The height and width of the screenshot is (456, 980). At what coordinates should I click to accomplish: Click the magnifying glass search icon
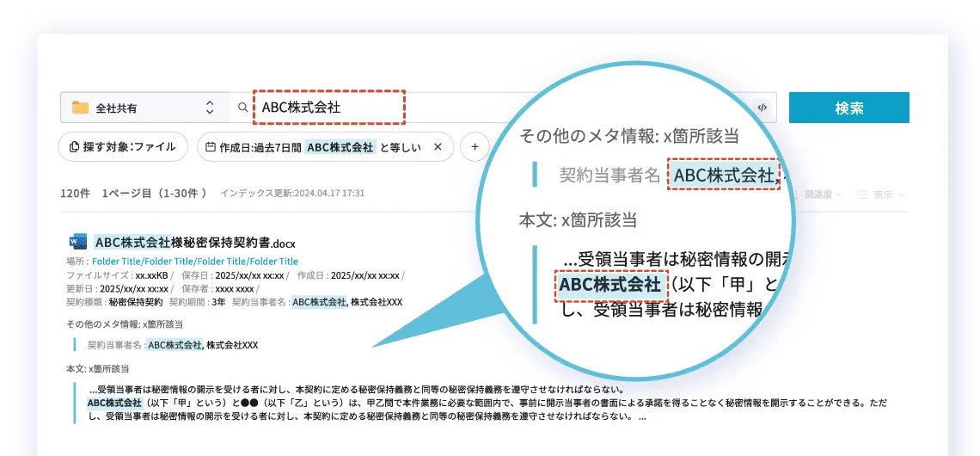(x=242, y=108)
